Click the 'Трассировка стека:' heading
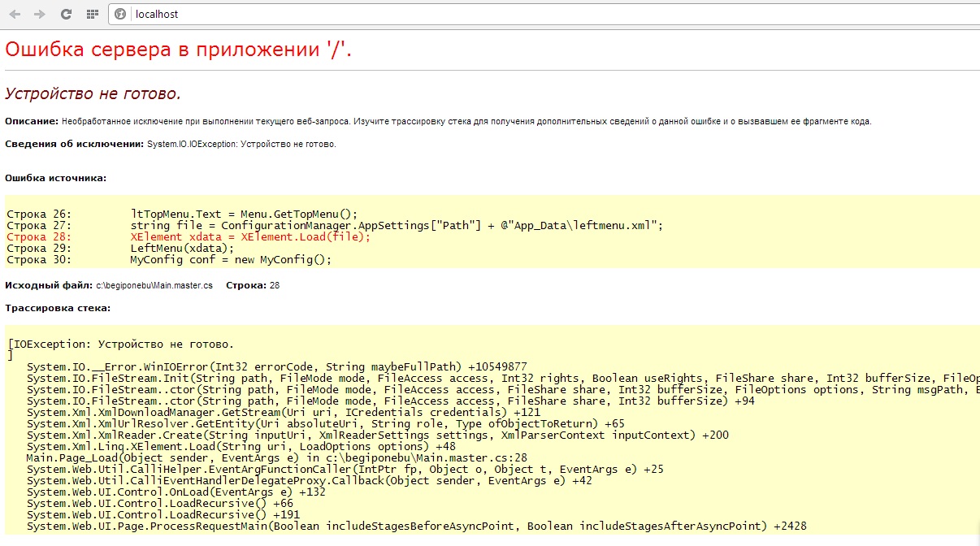 [58, 308]
